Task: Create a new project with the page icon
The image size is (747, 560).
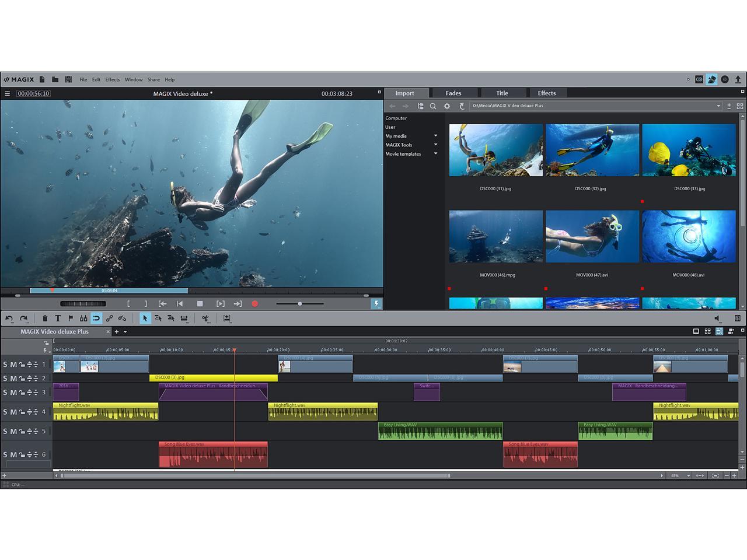Action: click(42, 79)
